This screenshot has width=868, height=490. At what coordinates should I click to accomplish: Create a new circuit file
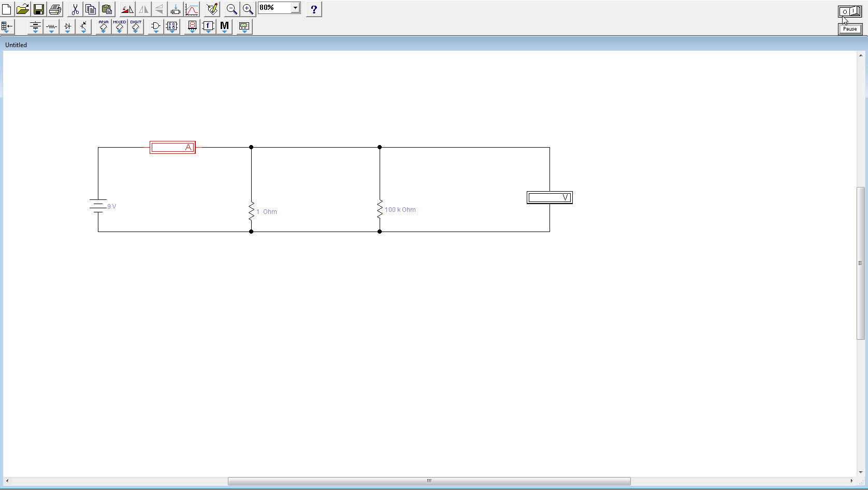(x=7, y=9)
